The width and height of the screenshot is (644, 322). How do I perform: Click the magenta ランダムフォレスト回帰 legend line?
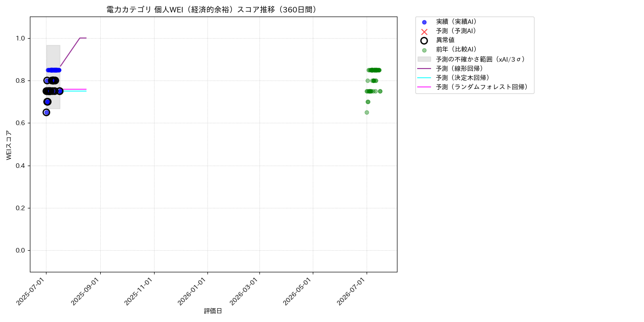(x=424, y=87)
